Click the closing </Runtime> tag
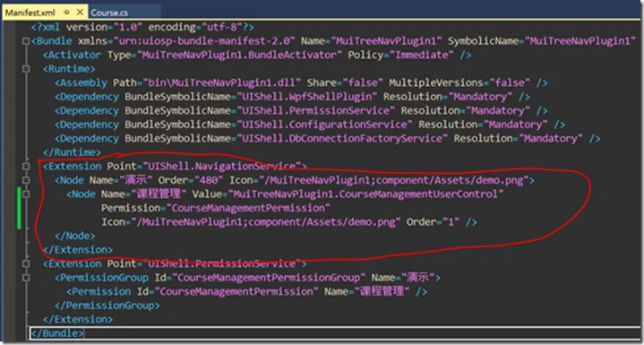 click(x=72, y=152)
